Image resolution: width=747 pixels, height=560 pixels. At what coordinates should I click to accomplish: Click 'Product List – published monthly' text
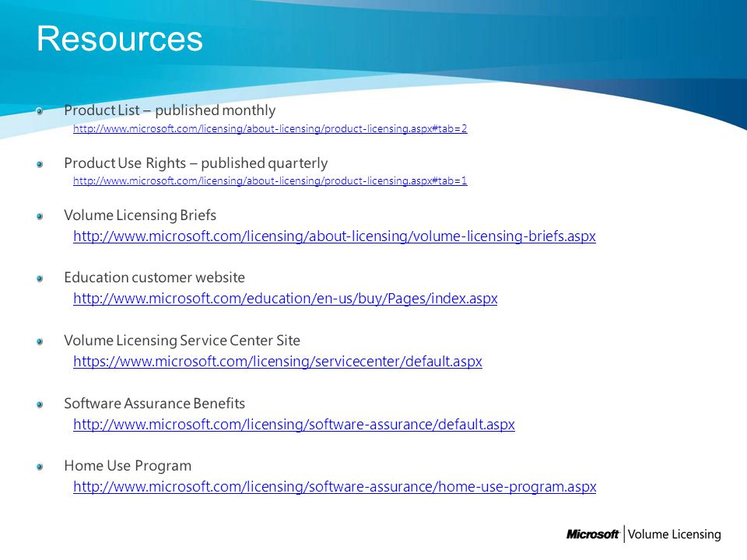click(x=170, y=110)
